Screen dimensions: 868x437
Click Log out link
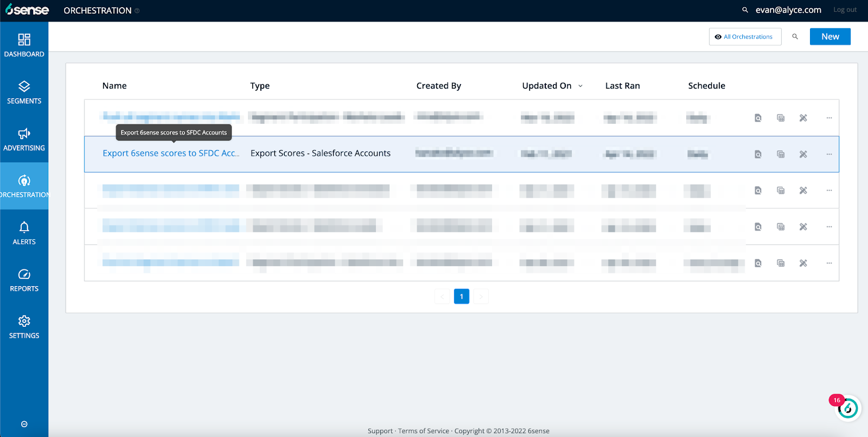coord(845,10)
